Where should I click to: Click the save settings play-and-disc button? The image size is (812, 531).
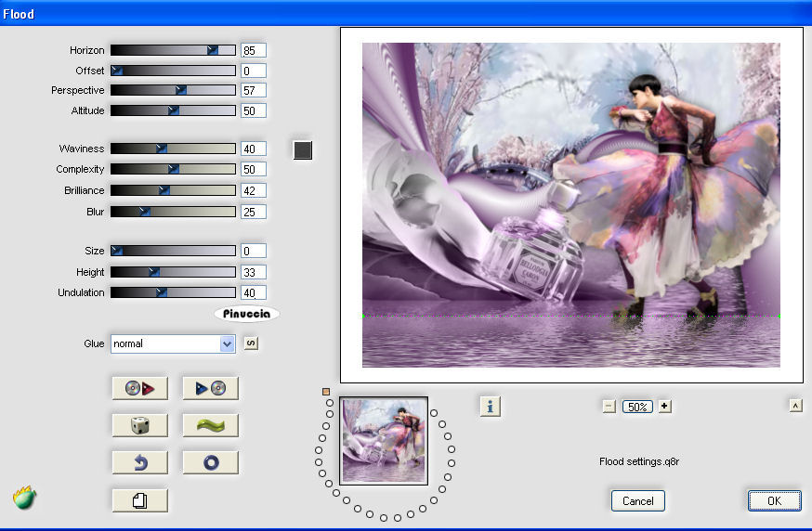210,388
